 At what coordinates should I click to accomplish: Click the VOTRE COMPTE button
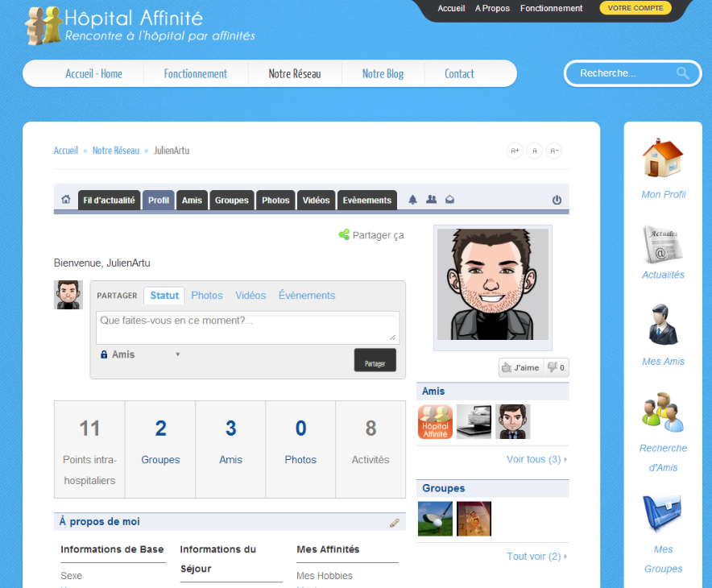click(635, 8)
